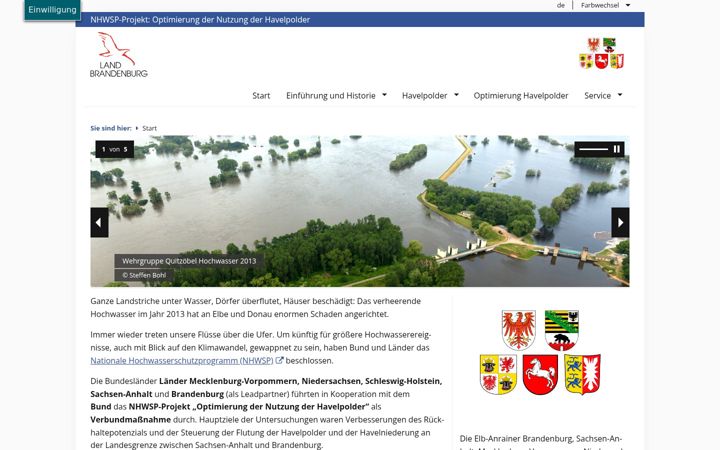Click the 1 von 5 slide counter

point(114,149)
